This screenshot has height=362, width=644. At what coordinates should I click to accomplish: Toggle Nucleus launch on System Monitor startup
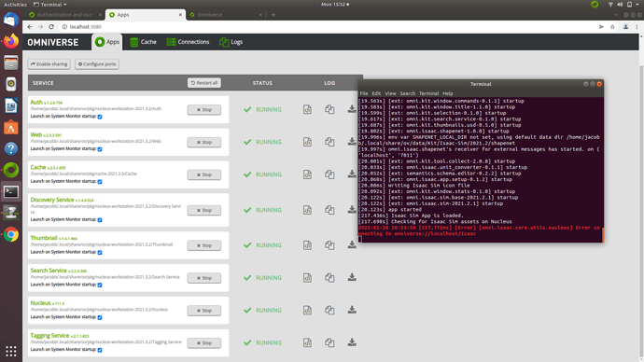100,317
